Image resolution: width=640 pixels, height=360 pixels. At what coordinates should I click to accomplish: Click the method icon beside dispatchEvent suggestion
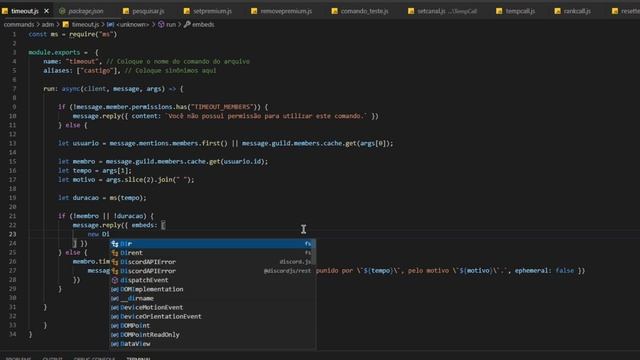pyautogui.click(x=115, y=280)
